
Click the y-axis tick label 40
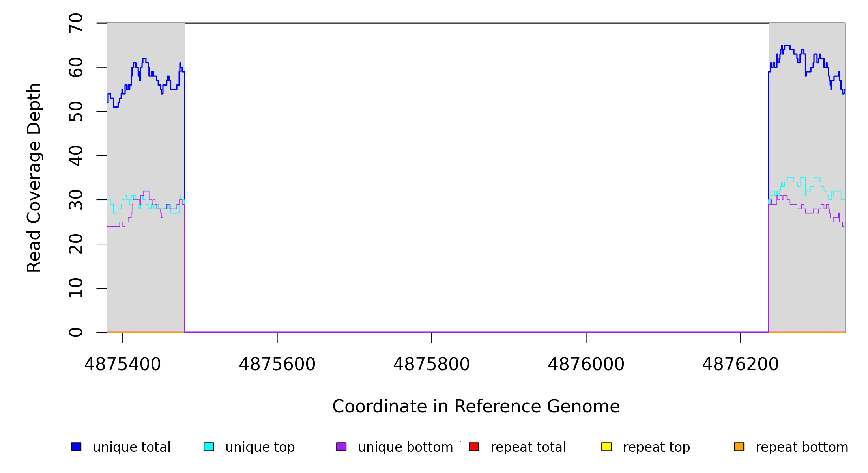pyautogui.click(x=76, y=156)
